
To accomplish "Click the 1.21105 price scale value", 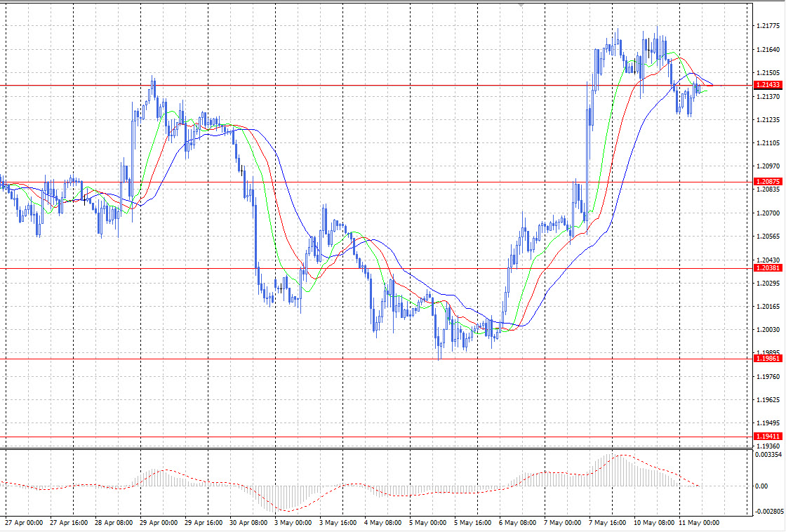I will (768, 143).
